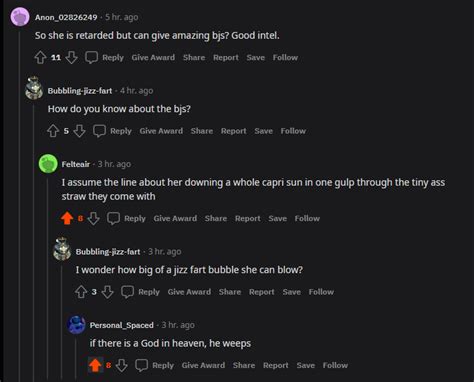Collapse thread line under Personal_Spaced's avatar
Image resolution: width=474 pixels, height=382 pixels.
click(76, 359)
